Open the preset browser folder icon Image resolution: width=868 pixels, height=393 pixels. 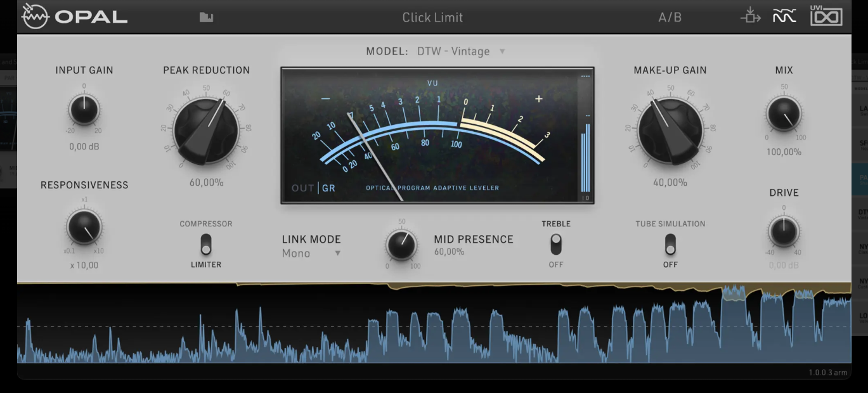206,17
